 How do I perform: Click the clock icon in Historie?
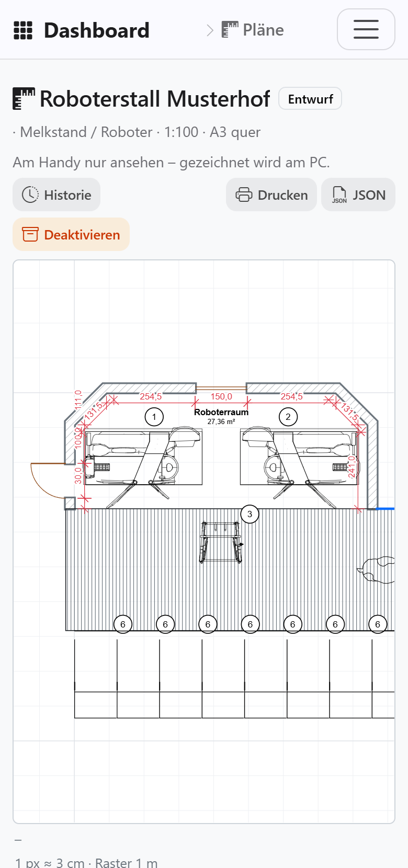point(30,195)
